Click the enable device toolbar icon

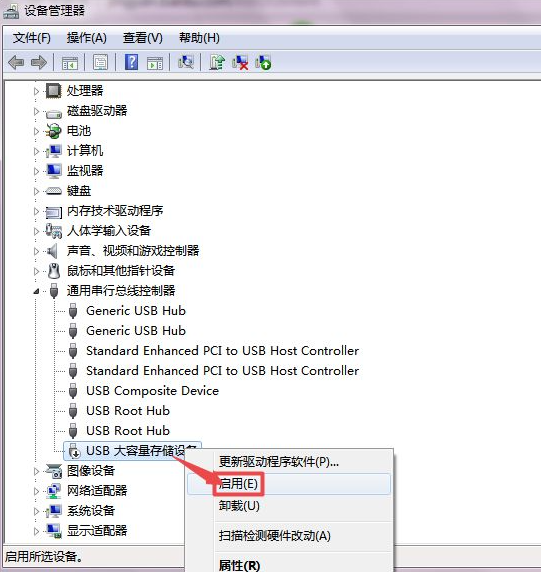263,62
